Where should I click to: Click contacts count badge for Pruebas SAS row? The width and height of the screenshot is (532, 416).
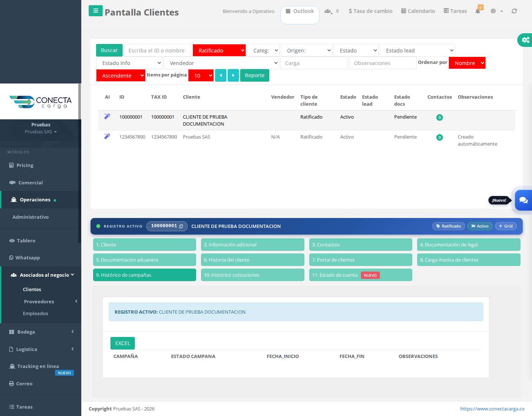click(440, 137)
